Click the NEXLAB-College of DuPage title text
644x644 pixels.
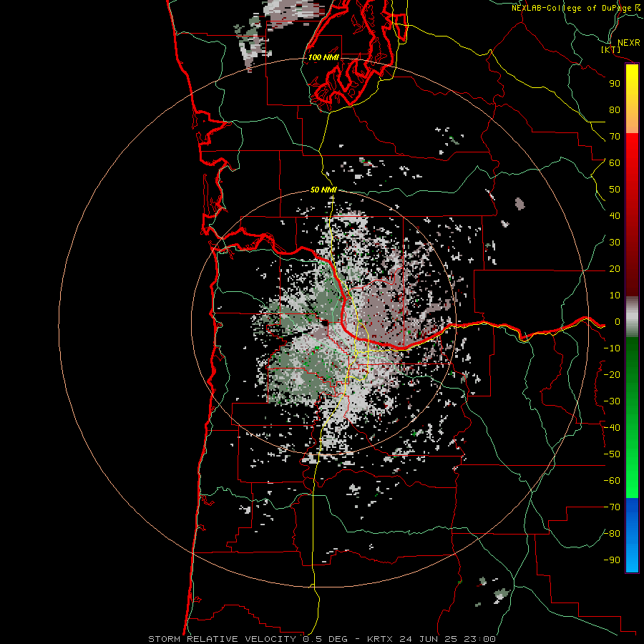572,8
